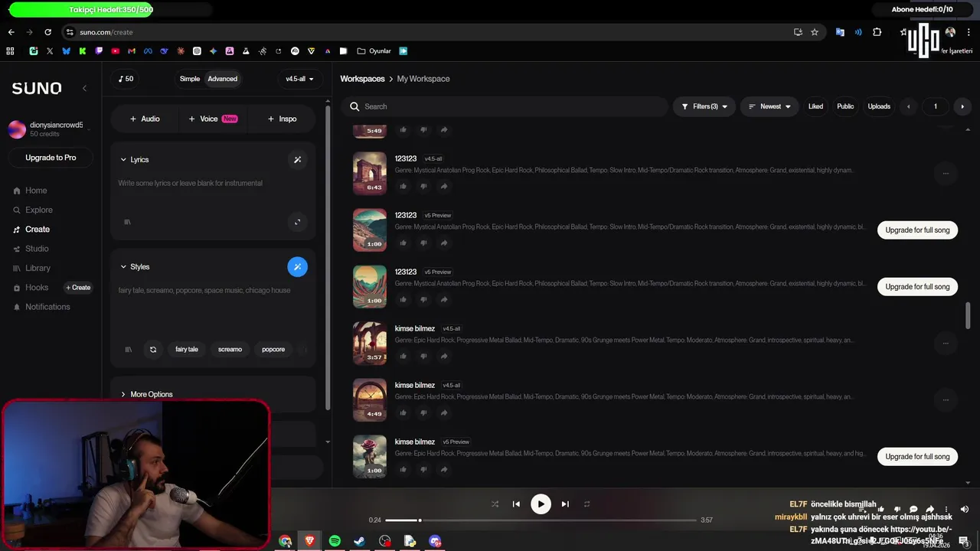Play the current track
This screenshot has height=551, width=980.
(541, 504)
